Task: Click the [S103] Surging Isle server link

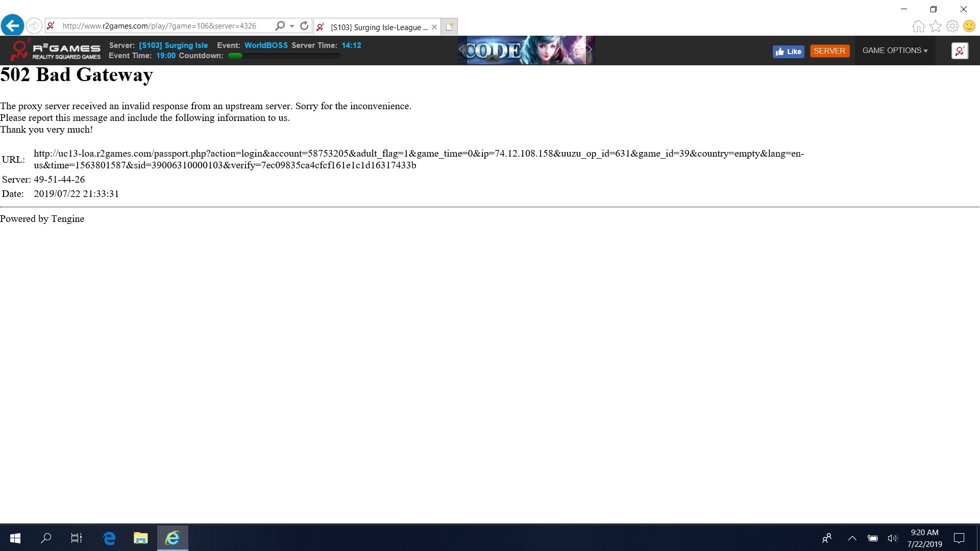Action: 173,45
